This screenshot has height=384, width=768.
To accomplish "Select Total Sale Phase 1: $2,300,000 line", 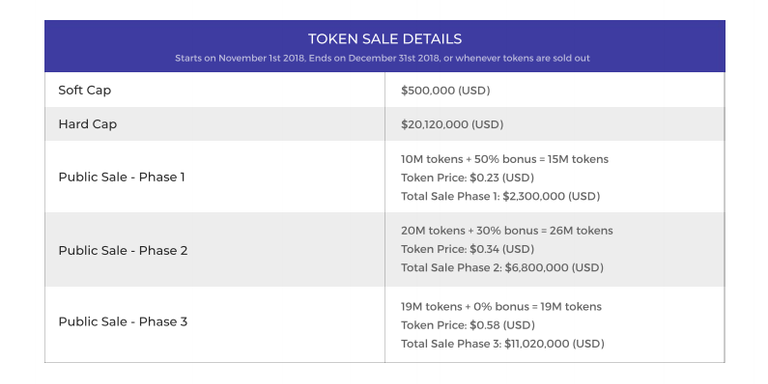I will tap(500, 196).
